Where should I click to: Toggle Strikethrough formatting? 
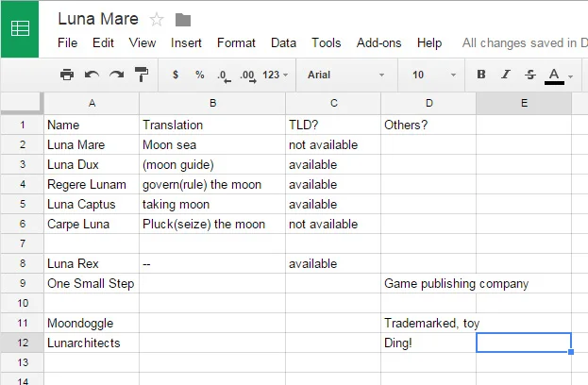coord(530,75)
